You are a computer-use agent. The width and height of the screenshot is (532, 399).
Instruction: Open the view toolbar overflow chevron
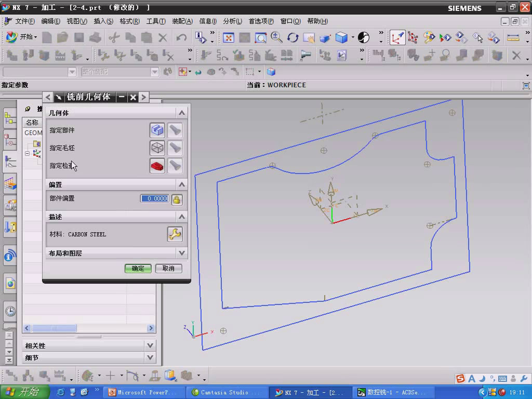[x=381, y=33]
